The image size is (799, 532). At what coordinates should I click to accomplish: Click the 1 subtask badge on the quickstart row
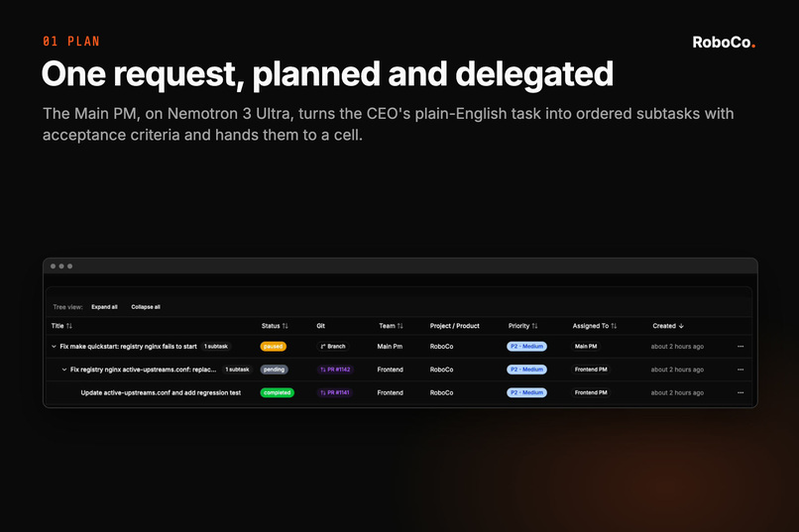pos(216,346)
